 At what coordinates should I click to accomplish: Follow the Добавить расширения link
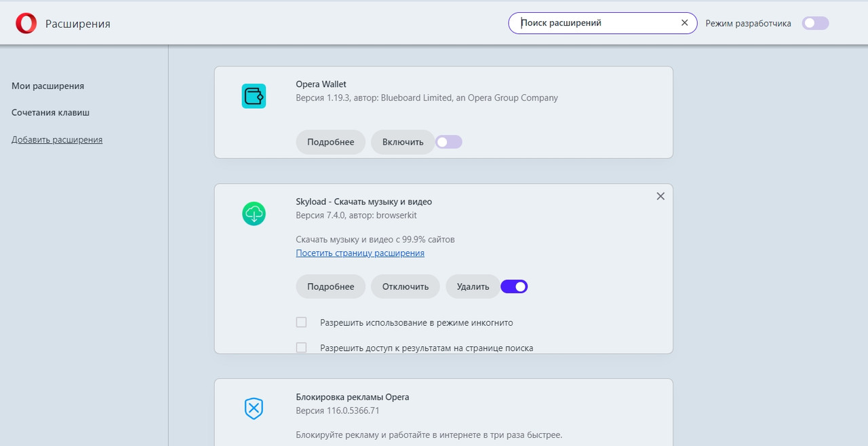(x=57, y=140)
